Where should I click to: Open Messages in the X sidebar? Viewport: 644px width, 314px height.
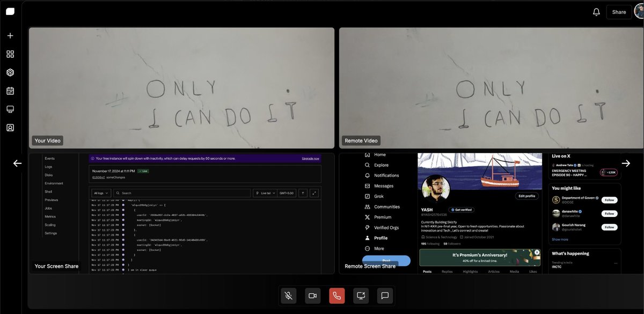tap(378, 186)
